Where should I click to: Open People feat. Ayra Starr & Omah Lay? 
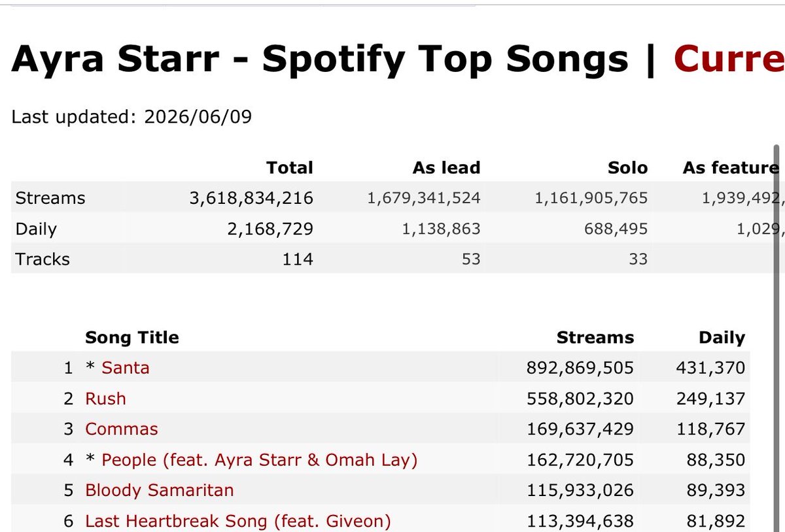tap(260, 460)
